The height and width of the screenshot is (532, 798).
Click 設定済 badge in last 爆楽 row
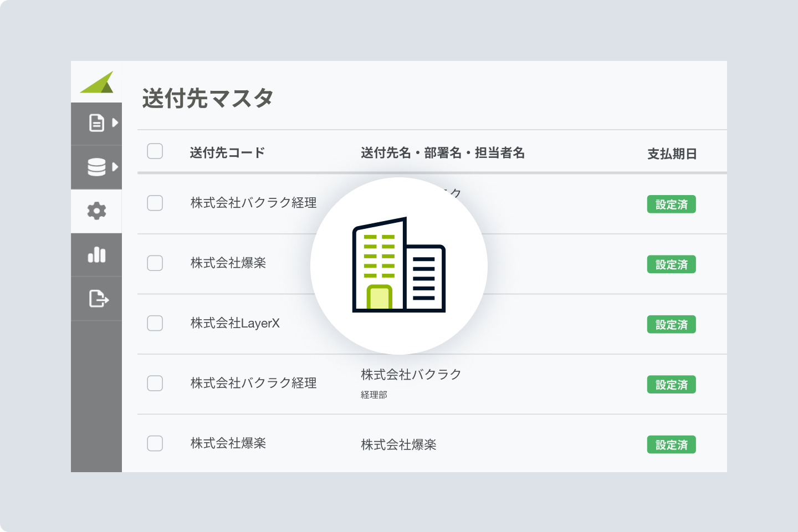[x=671, y=445]
